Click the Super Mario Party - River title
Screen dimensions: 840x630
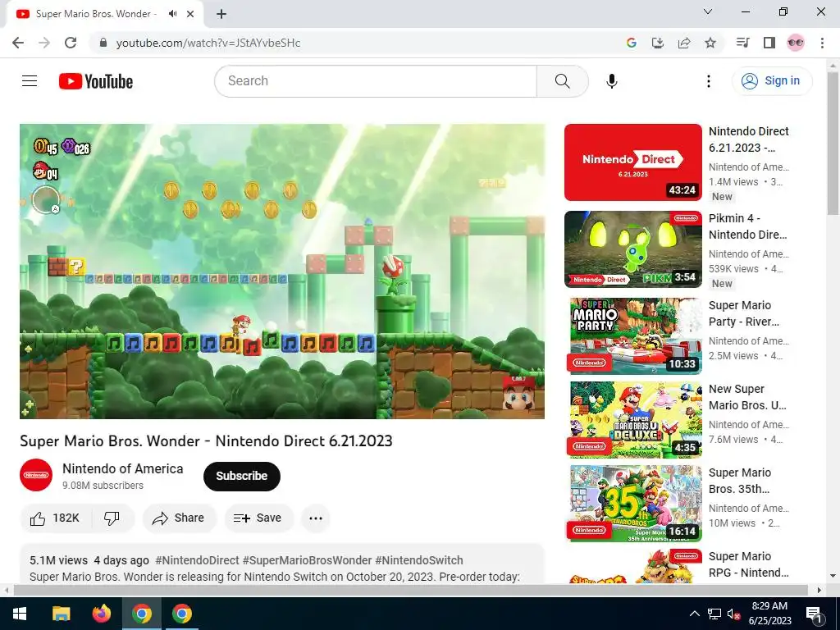coord(744,313)
